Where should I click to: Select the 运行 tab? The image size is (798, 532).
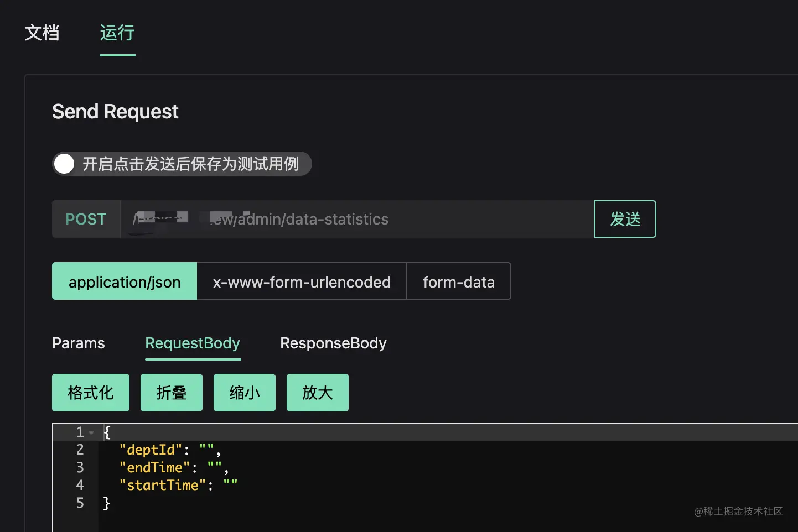[x=117, y=33]
